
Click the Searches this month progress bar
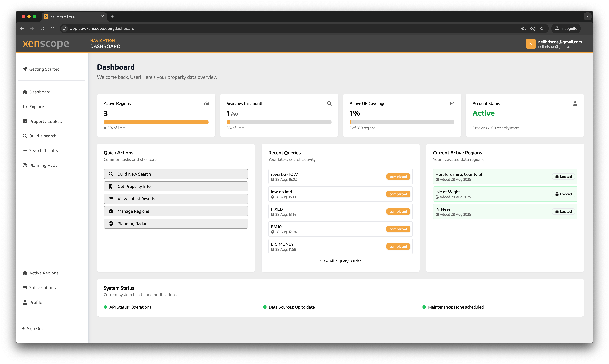click(279, 122)
